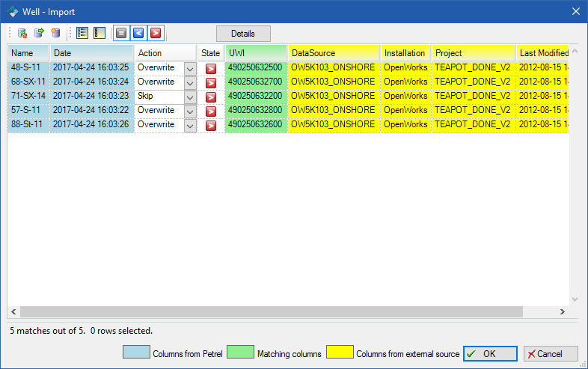Viewport: 588px width, 369px height.
Task: Click horizontal scrollbar left arrow
Action: pyautogui.click(x=13, y=311)
